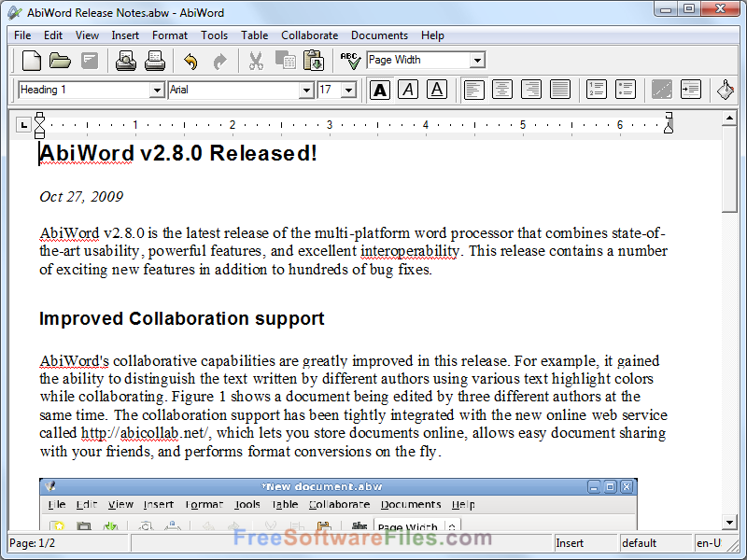Viewport: 747px width, 560px height.
Task: Expand the Heading 1 style dropdown
Action: coord(156,90)
